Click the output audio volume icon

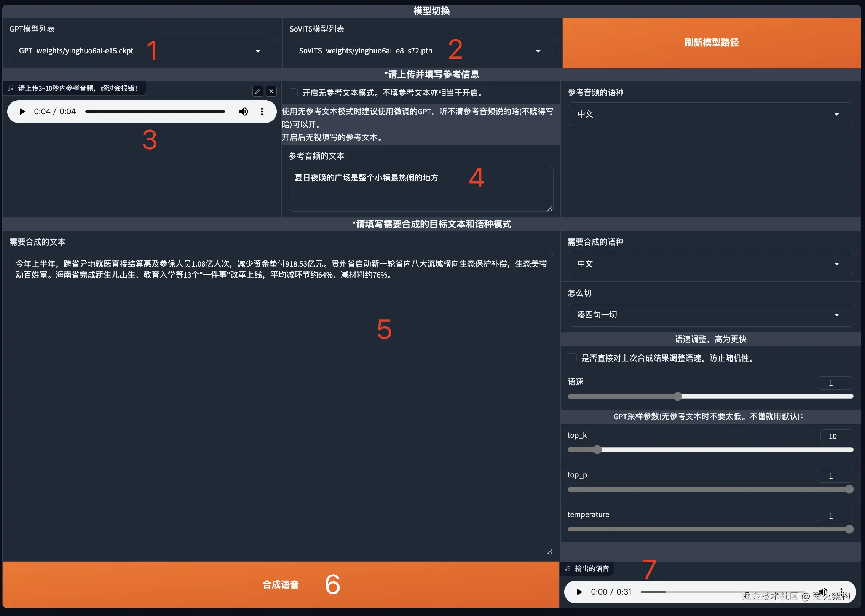click(x=823, y=592)
